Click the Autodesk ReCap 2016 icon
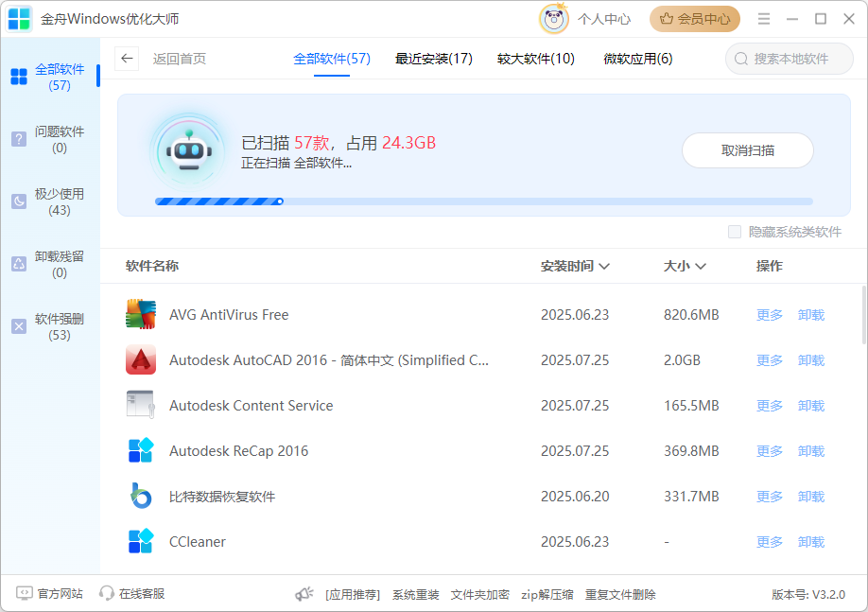868x612 pixels. [x=141, y=451]
